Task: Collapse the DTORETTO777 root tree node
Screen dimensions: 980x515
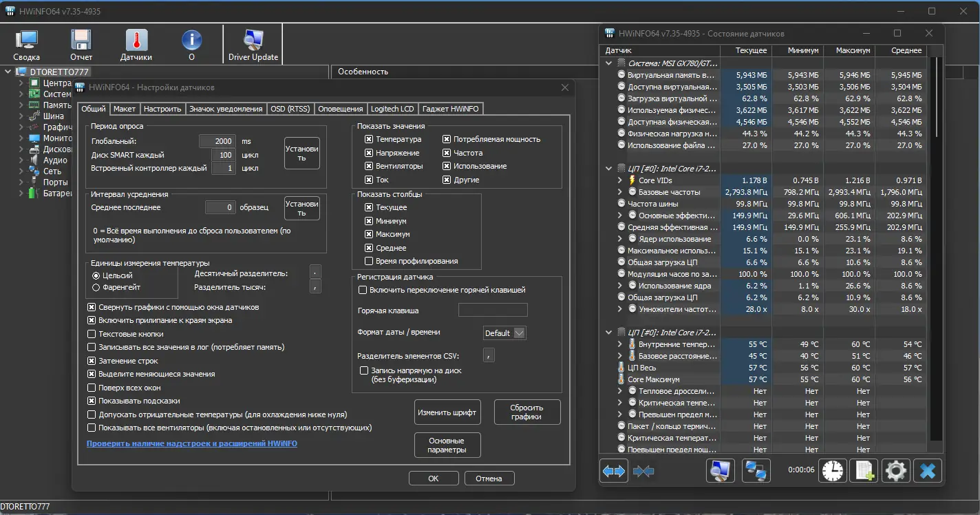Action: pyautogui.click(x=8, y=72)
